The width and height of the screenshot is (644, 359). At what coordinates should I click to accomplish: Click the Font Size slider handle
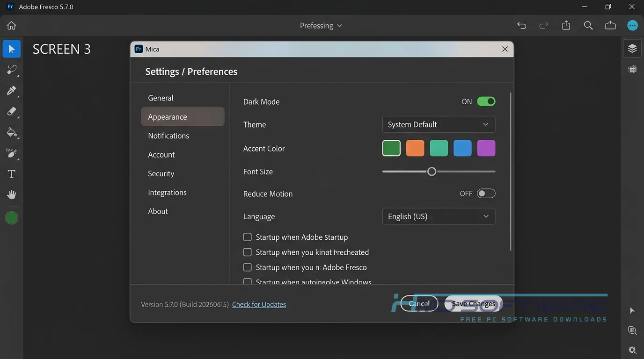coord(432,172)
